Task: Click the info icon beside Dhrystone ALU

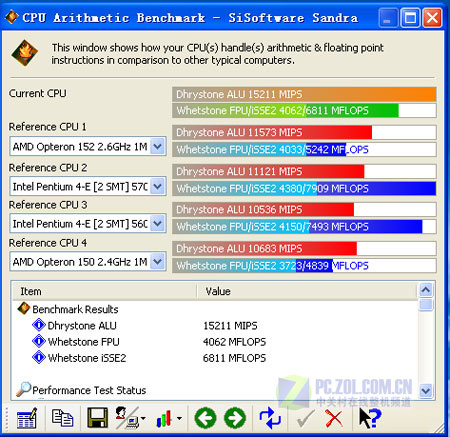Action: [x=39, y=325]
